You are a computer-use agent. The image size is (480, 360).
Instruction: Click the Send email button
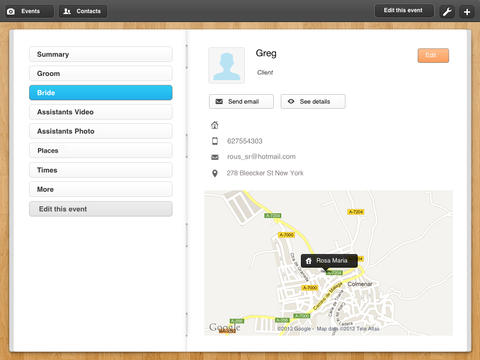tap(241, 102)
